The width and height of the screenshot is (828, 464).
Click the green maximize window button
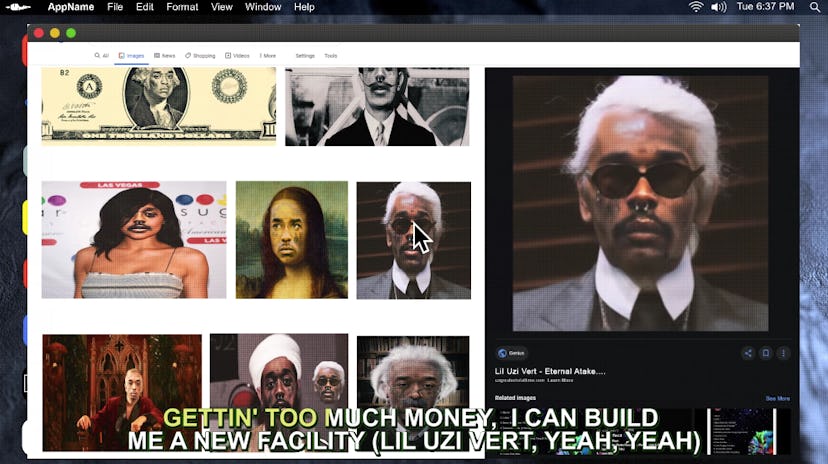[71, 33]
